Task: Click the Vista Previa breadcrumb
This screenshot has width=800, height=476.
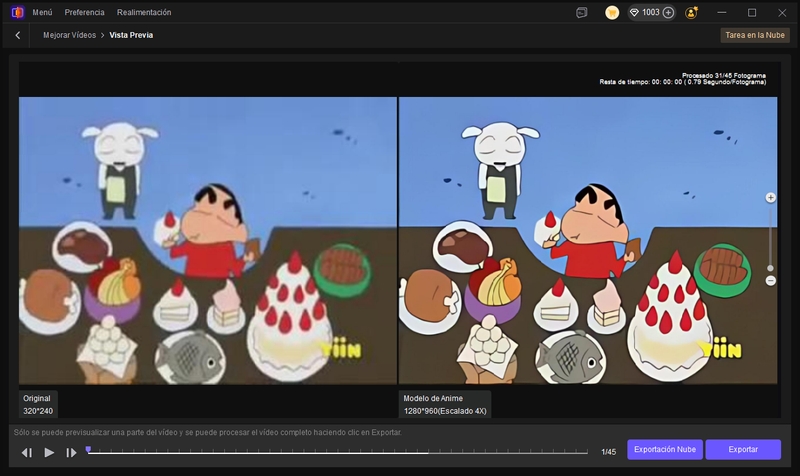Action: (x=131, y=35)
